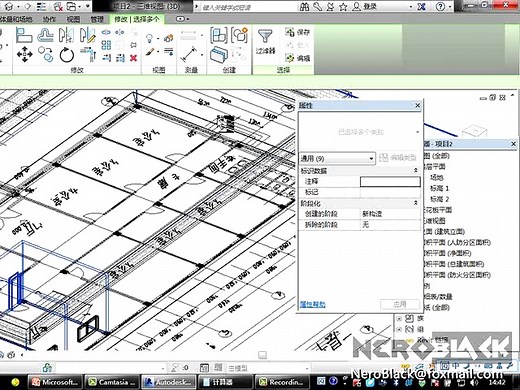The width and height of the screenshot is (520, 390).
Task: Click the 标记 value field
Action: 390,192
